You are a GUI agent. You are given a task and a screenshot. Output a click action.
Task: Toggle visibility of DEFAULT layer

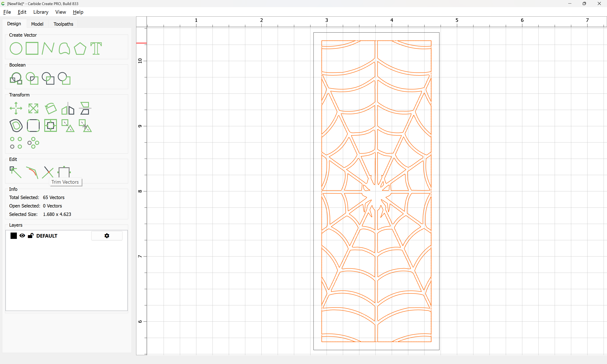pyautogui.click(x=22, y=236)
